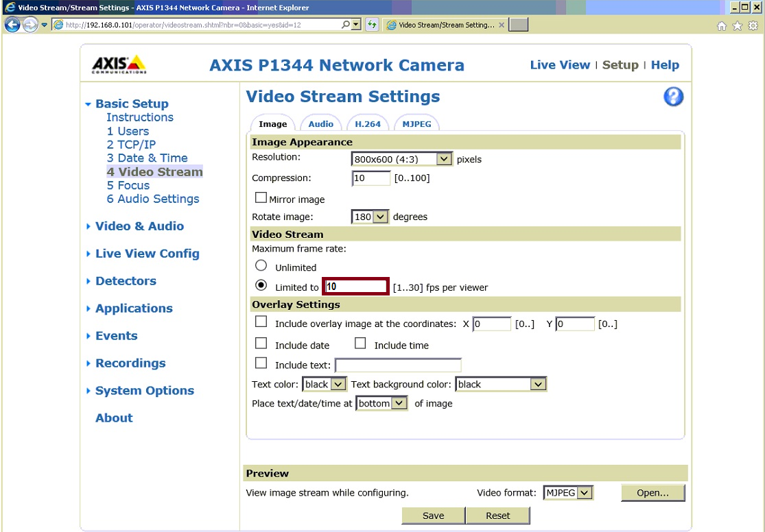
Task: Switch to the H.264 tab
Action: tap(368, 124)
